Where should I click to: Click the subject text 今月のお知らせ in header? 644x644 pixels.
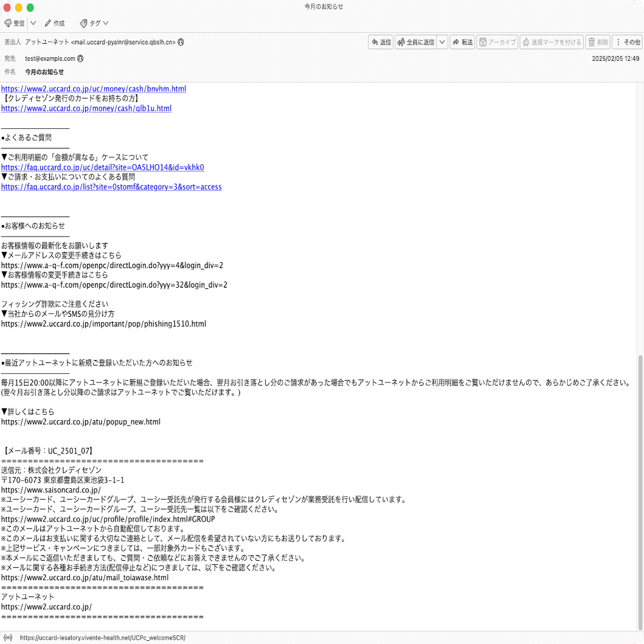click(44, 72)
